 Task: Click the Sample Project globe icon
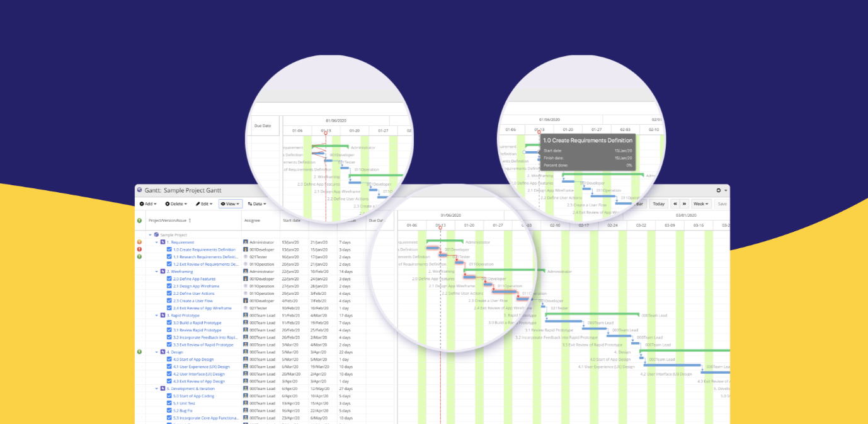(x=156, y=235)
